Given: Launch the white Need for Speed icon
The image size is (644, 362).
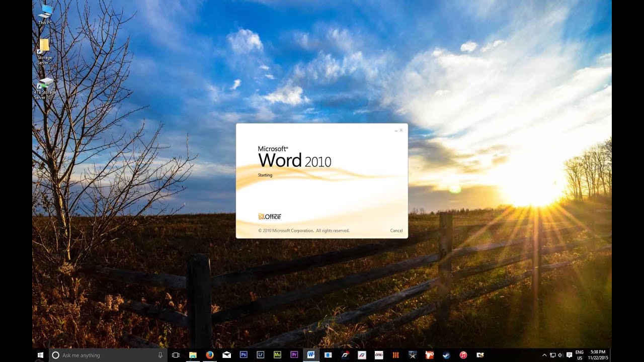Looking at the screenshot, I should point(362,355).
